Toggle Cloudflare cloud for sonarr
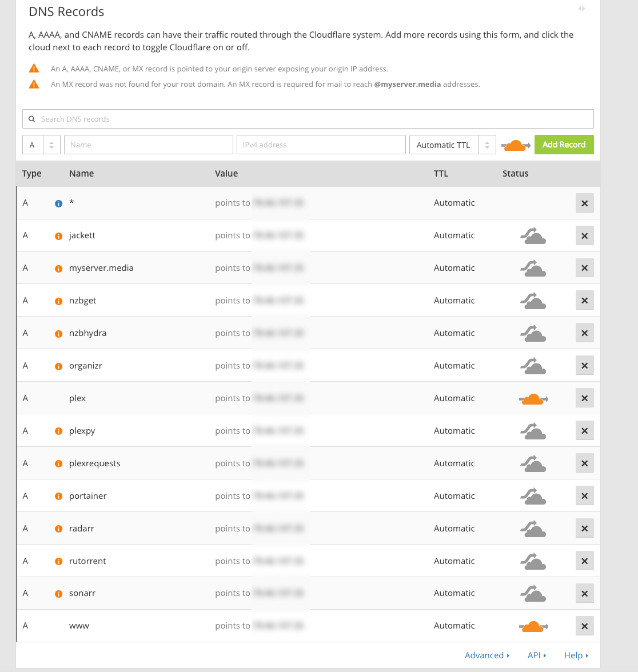 533,594
